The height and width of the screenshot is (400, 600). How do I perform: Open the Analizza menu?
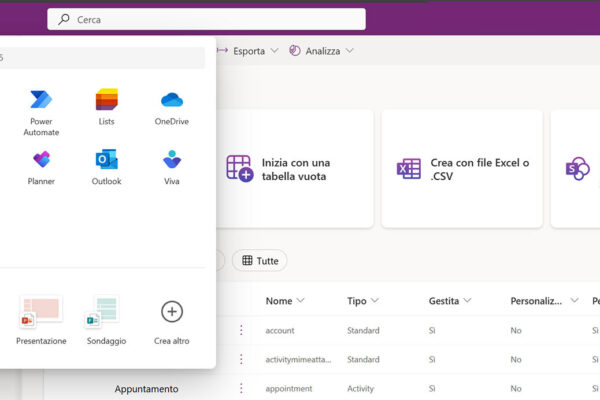[x=321, y=51]
